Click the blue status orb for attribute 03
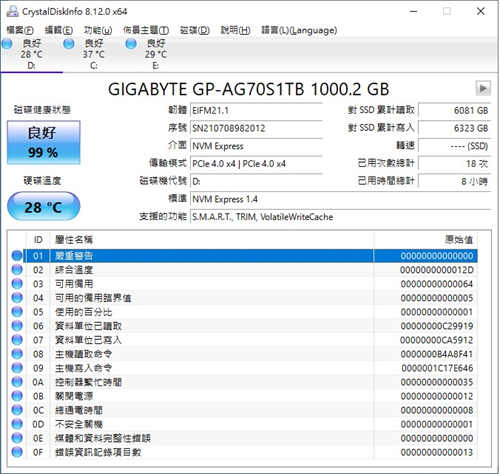Image resolution: width=500 pixels, height=474 pixels. pyautogui.click(x=17, y=284)
